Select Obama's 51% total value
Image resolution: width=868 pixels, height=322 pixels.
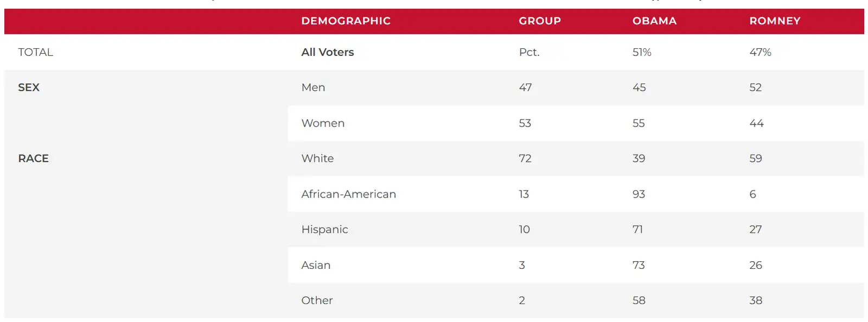[x=642, y=52]
